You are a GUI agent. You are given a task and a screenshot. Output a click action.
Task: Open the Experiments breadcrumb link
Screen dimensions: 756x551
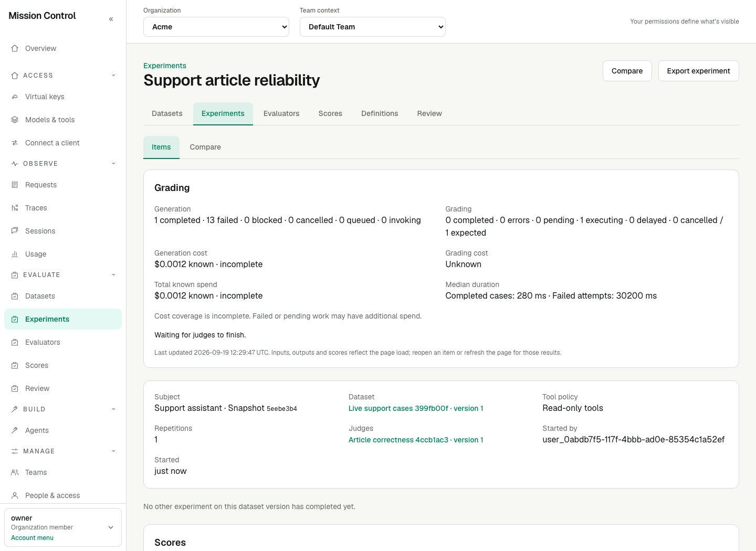(165, 66)
